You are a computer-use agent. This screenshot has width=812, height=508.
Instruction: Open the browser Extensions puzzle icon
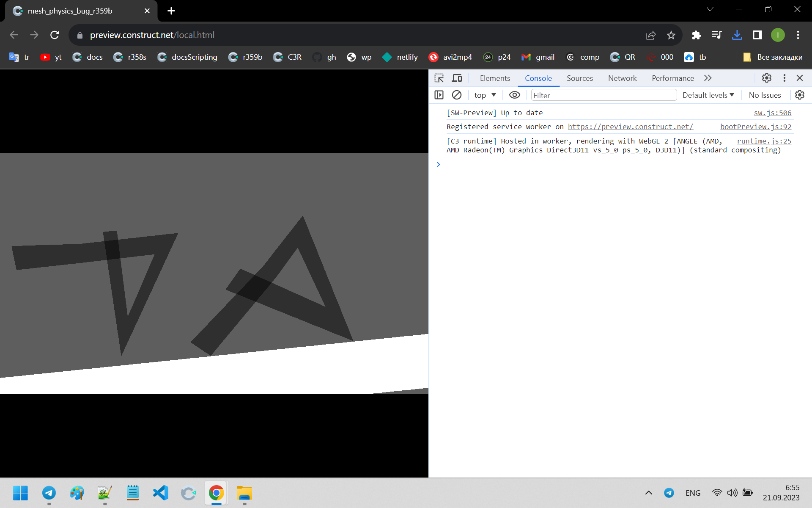coord(696,35)
